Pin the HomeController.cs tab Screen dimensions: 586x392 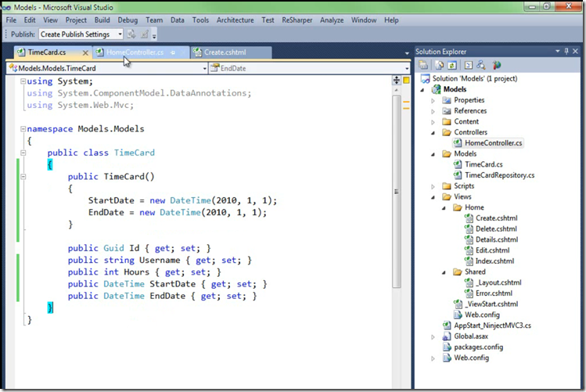point(173,52)
